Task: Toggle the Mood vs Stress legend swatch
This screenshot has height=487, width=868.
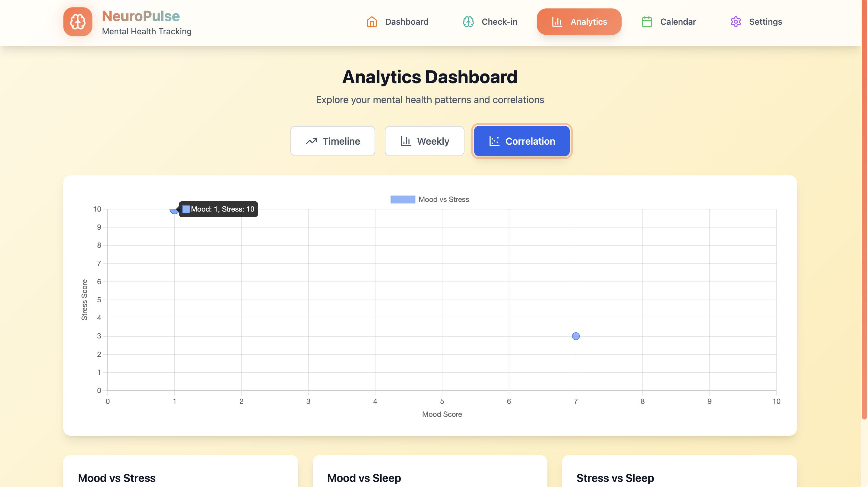Action: pos(403,200)
